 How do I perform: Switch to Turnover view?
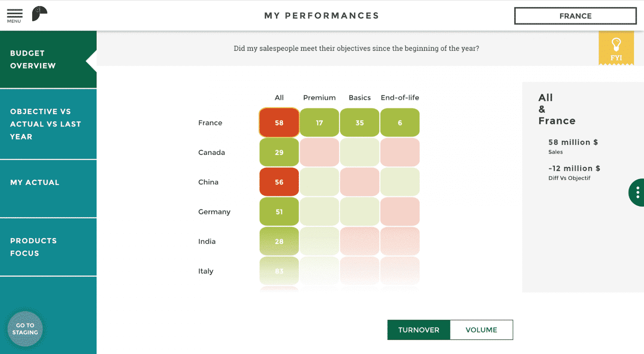(x=419, y=330)
